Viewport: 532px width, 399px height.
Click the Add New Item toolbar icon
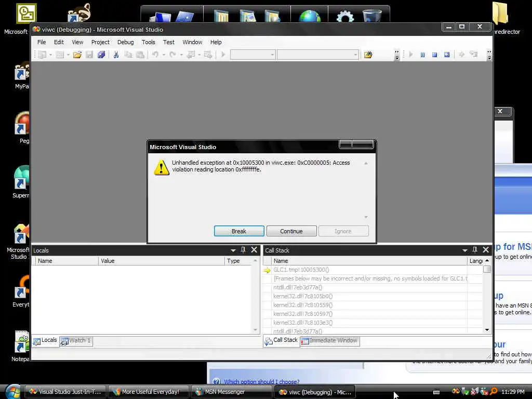tap(60, 55)
